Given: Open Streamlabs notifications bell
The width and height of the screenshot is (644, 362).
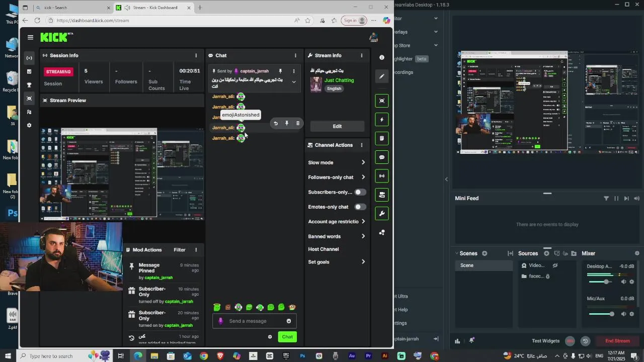Looking at the screenshot, I should [x=471, y=340].
